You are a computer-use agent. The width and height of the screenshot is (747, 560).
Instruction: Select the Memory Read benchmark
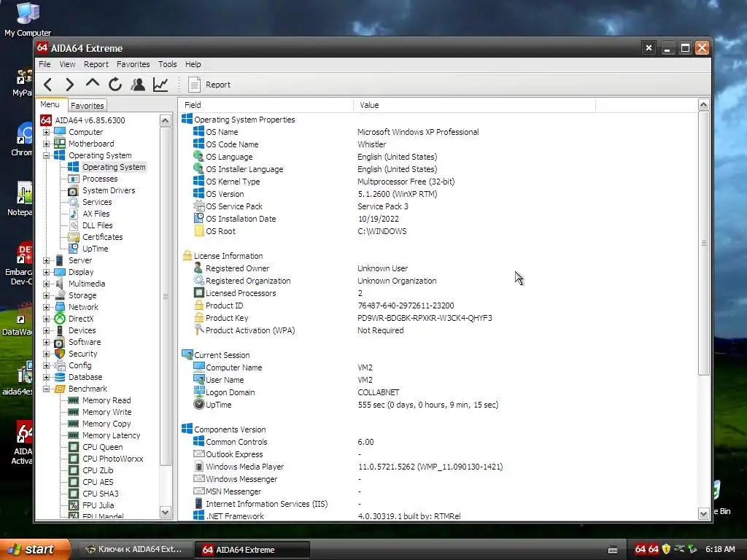click(107, 400)
